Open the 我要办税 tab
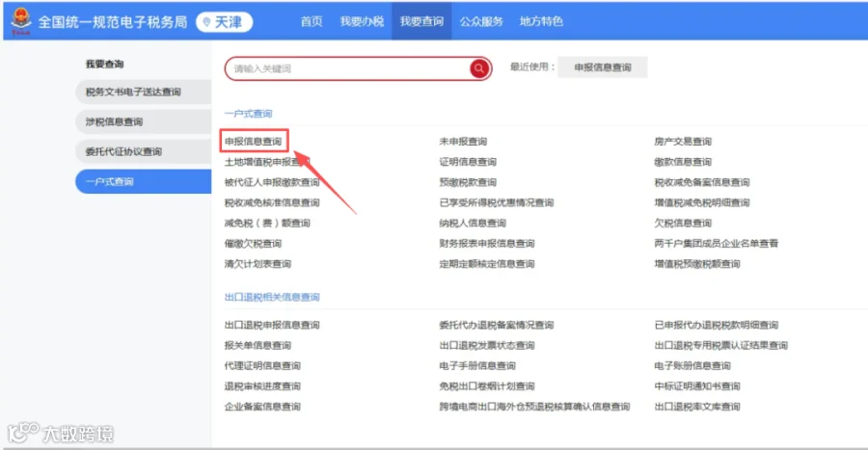Screen dimensions: 868x450 pyautogui.click(x=362, y=21)
